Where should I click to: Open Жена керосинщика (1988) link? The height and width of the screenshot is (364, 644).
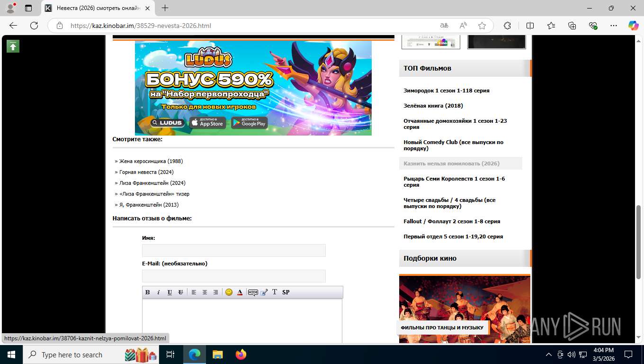click(x=151, y=161)
